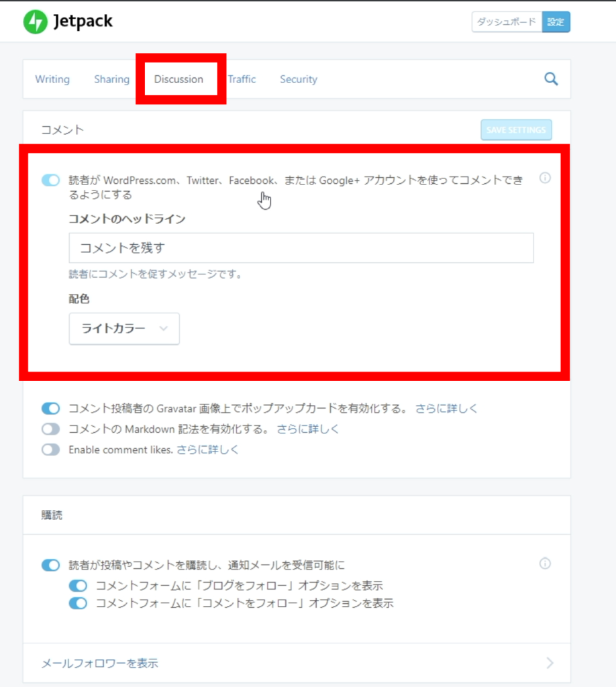The width and height of the screenshot is (616, 687).
Task: Click the Jetpack logo icon
Action: [x=35, y=22]
